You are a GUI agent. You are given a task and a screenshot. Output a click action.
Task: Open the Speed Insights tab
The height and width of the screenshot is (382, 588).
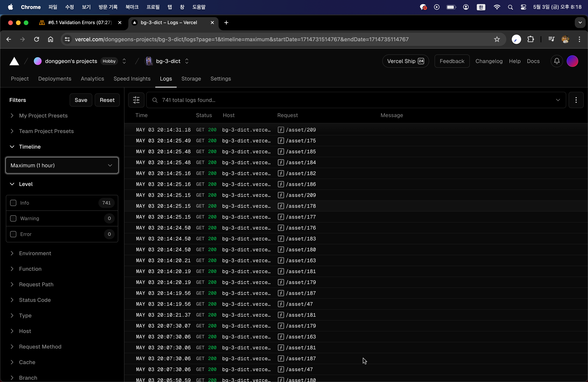pyautogui.click(x=132, y=79)
